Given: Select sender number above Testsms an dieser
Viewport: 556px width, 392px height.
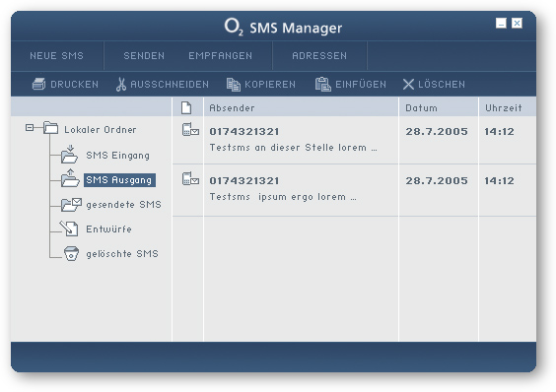Looking at the screenshot, I should (x=244, y=132).
